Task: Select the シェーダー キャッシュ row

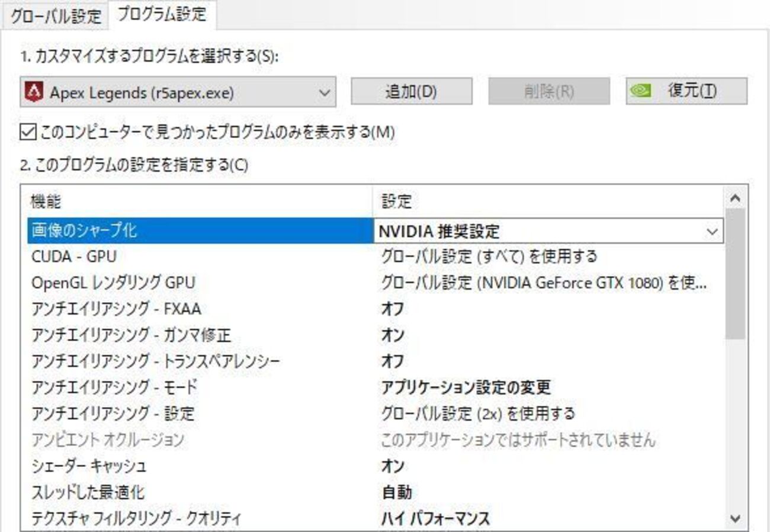Action: click(x=376, y=466)
